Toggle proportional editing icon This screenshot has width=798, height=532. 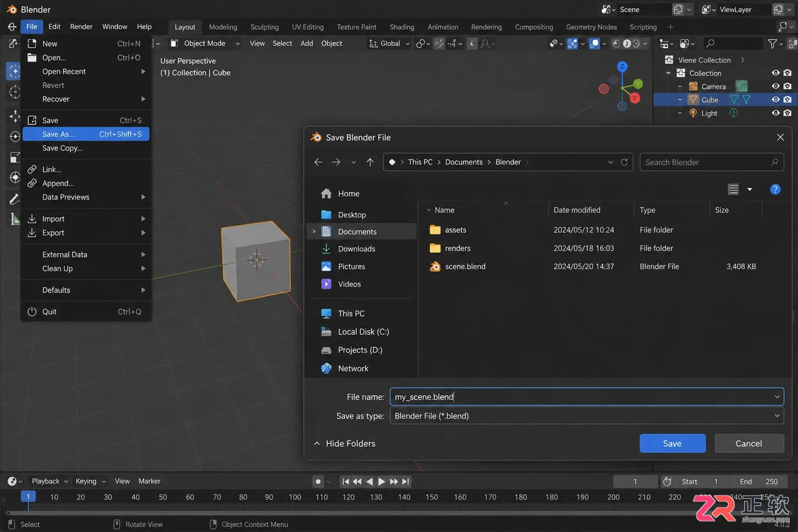[472, 43]
